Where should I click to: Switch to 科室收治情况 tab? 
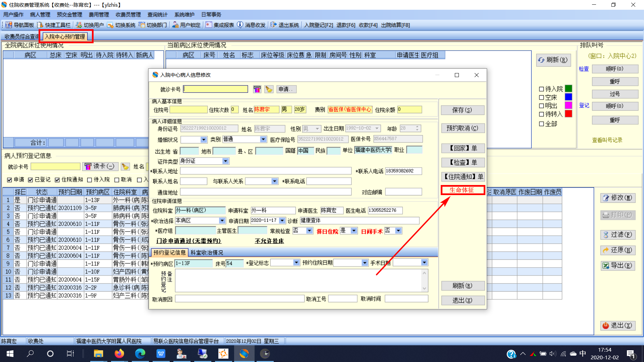207,252
